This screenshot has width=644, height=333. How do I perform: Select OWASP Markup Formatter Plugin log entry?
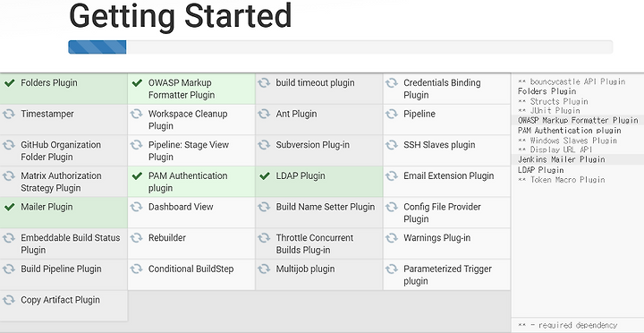point(578,121)
